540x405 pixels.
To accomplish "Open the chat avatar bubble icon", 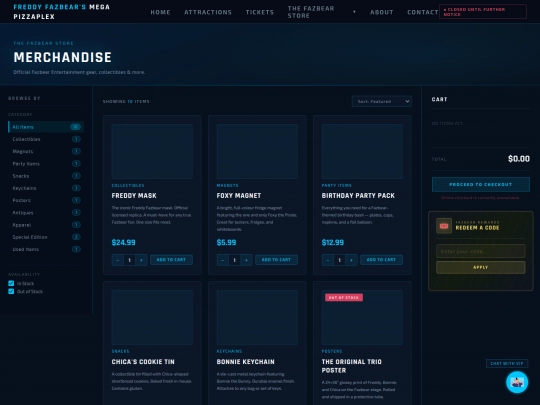I will pyautogui.click(x=517, y=382).
